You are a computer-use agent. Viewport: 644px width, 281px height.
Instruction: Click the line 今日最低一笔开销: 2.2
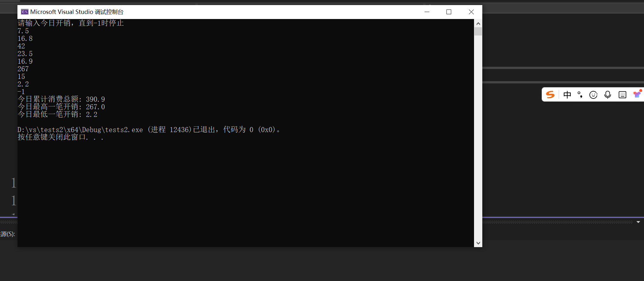coord(57,114)
